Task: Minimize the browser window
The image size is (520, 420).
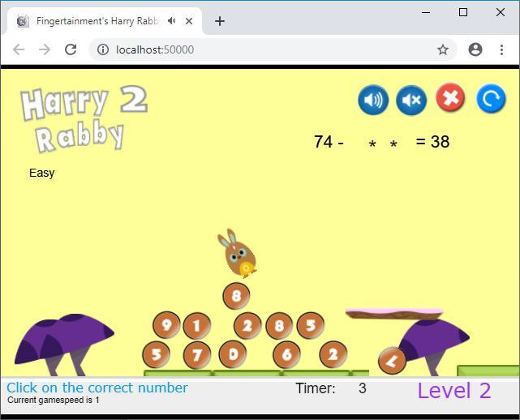Action: tap(426, 12)
